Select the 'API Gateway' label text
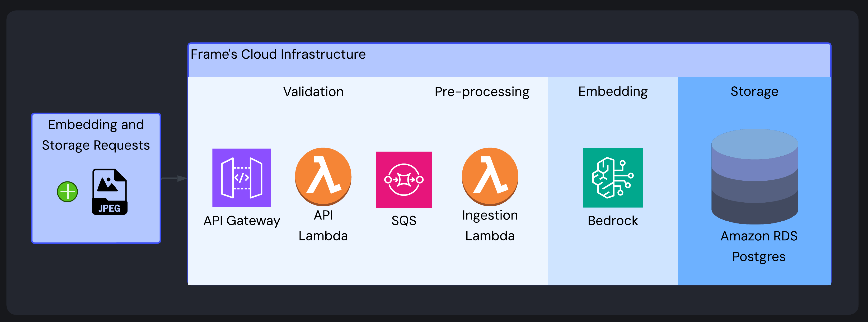This screenshot has height=322, width=868. (x=242, y=221)
